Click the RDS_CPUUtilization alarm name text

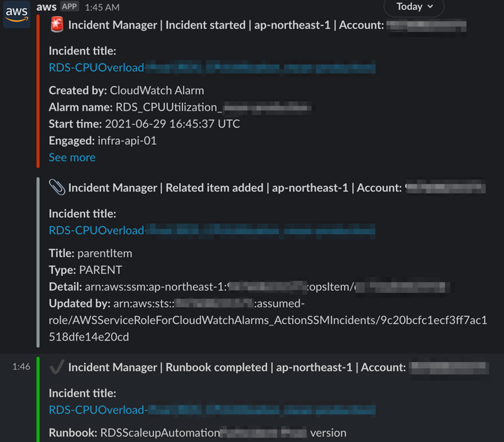click(x=167, y=107)
